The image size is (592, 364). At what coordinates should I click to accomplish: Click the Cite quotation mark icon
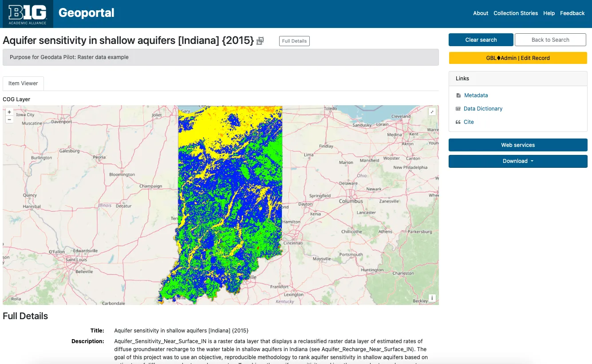(x=458, y=122)
